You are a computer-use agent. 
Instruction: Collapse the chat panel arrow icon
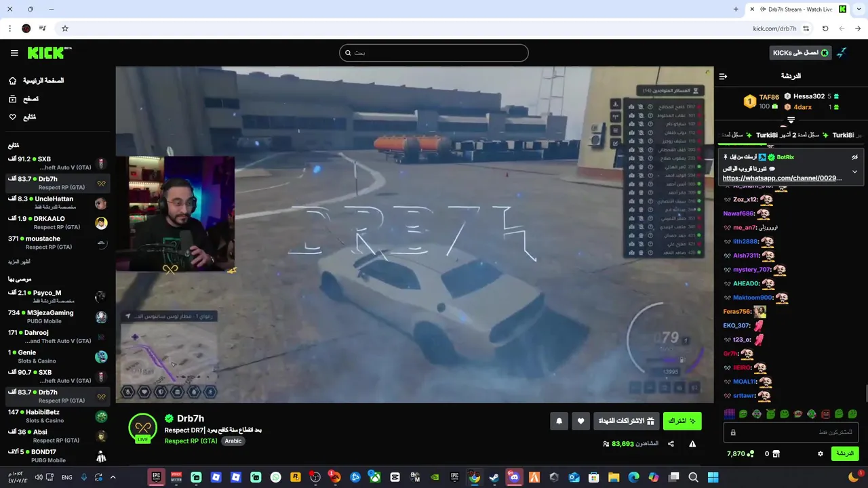(723, 76)
